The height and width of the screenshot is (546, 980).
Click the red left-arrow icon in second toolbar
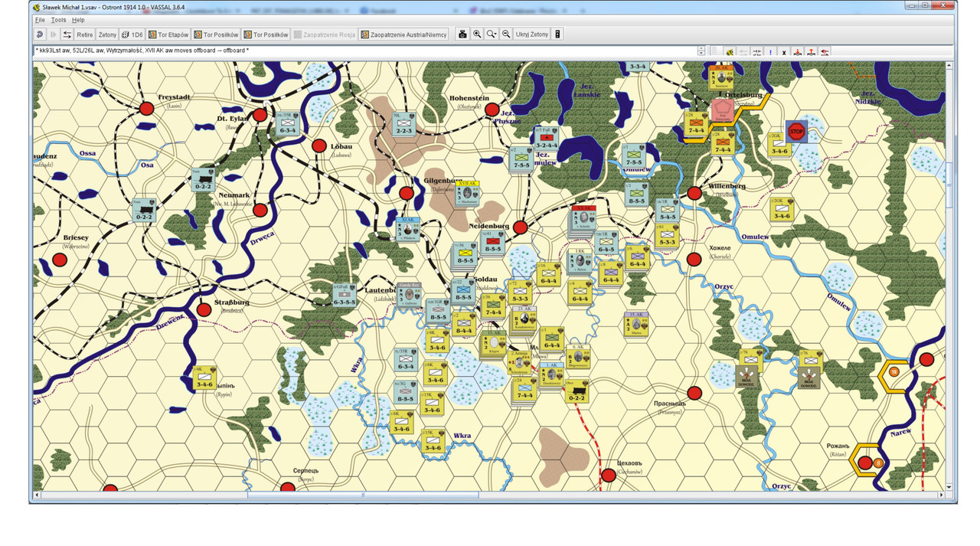pos(825,52)
